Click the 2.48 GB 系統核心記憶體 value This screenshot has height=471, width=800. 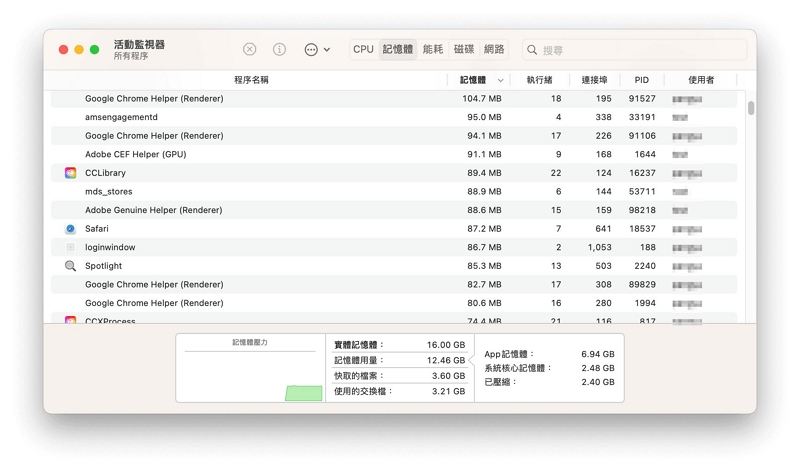[x=597, y=368]
